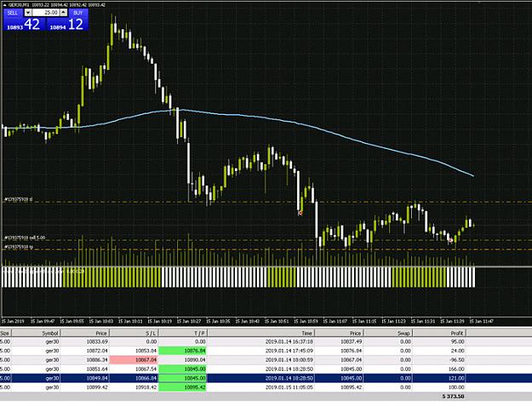Click green take profit cell 10895.42
The width and height of the screenshot is (532, 406).
182,387
